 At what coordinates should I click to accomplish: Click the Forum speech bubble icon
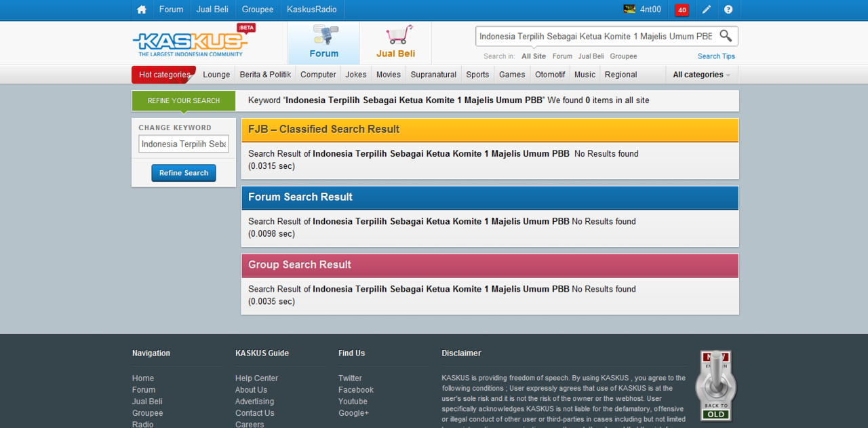(324, 35)
